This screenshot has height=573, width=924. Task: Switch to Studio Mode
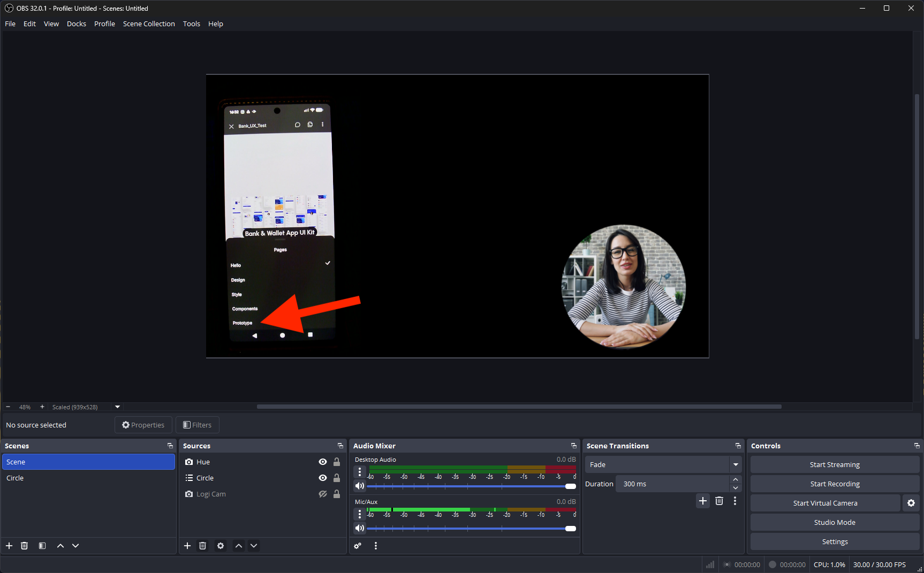835,522
